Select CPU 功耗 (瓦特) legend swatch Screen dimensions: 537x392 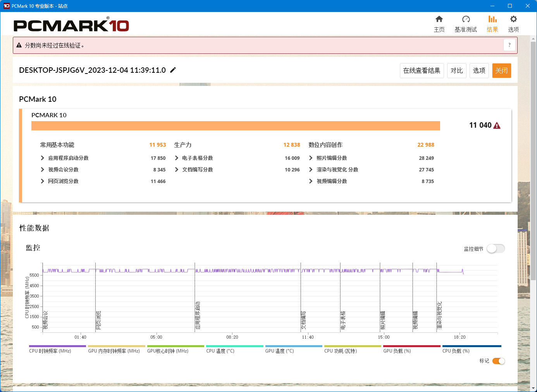pos(353,346)
